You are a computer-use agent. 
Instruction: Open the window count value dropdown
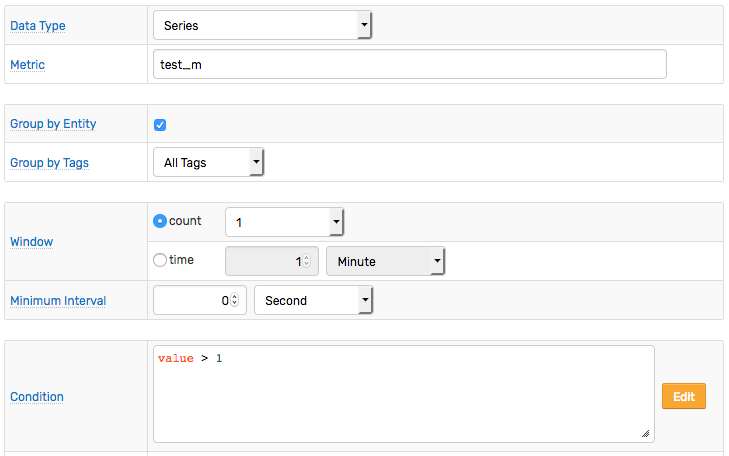tap(285, 222)
